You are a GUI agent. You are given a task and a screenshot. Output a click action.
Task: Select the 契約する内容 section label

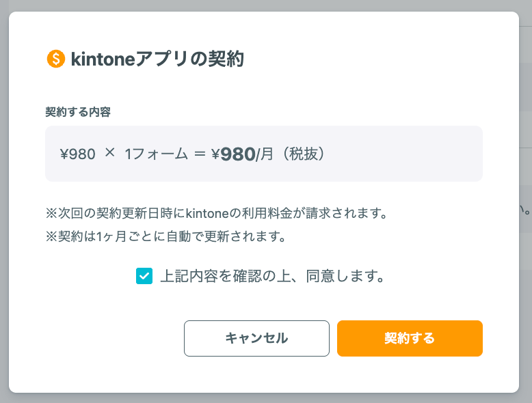78,112
